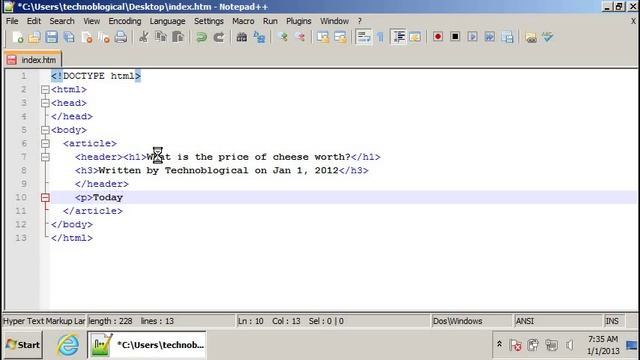The height and width of the screenshot is (360, 640).
Task: Cut selection with the scissors icon
Action: click(144, 37)
